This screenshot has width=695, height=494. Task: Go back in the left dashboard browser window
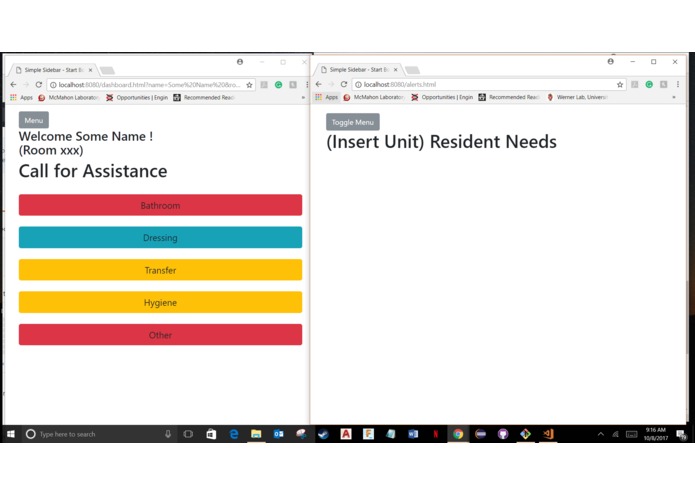click(x=13, y=84)
